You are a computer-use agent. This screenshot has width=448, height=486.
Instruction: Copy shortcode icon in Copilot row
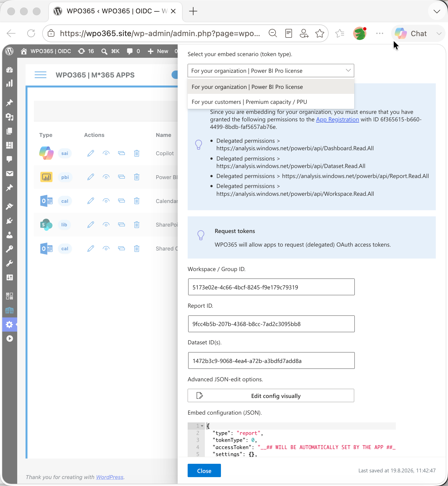click(x=122, y=153)
